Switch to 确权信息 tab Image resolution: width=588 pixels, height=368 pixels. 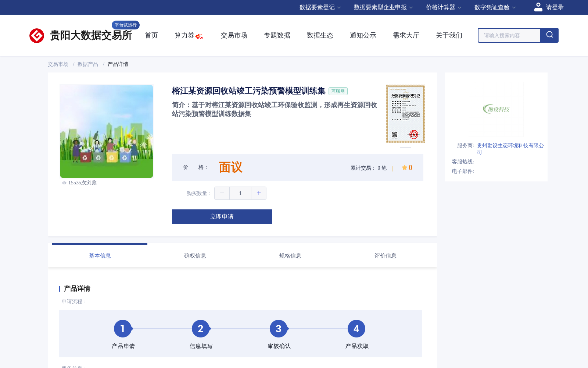pos(195,256)
